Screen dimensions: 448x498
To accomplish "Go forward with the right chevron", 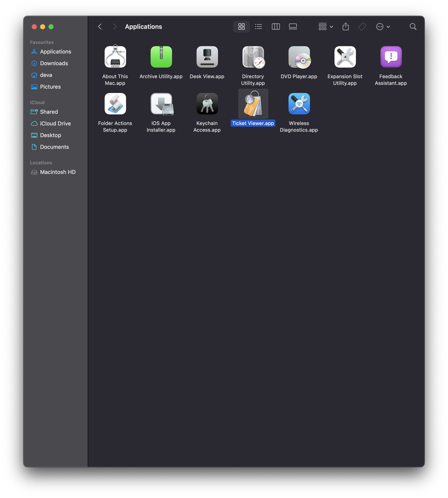I will click(115, 27).
